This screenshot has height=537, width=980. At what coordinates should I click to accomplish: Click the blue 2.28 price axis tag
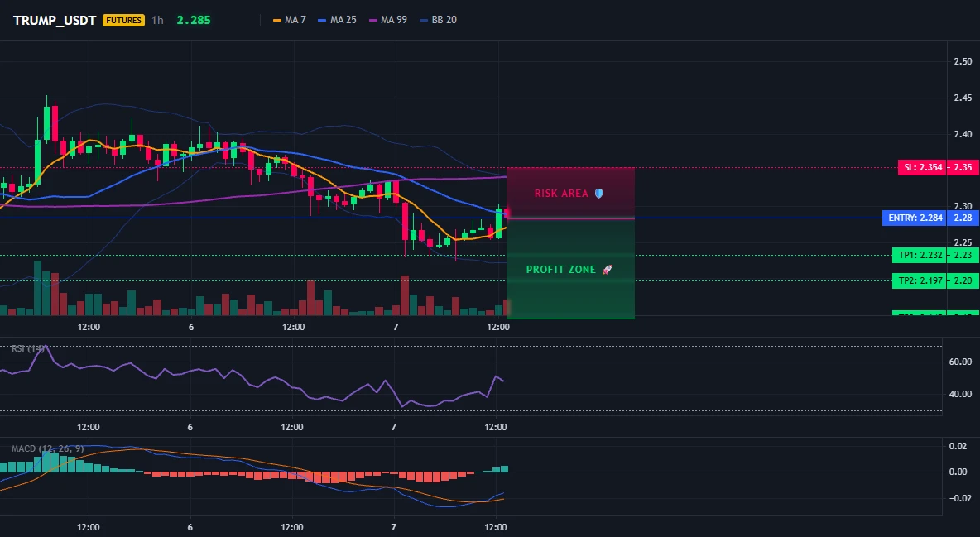pyautogui.click(x=963, y=218)
